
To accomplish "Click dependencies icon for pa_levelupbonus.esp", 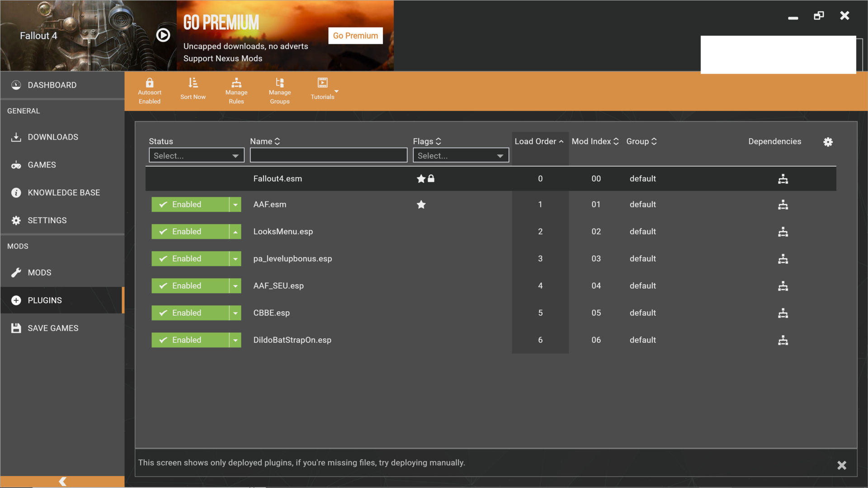I will [783, 259].
